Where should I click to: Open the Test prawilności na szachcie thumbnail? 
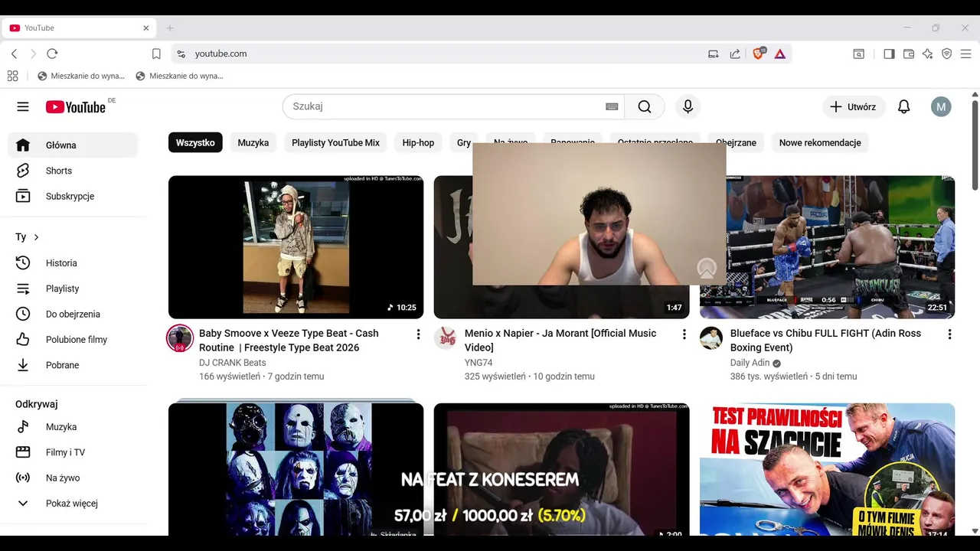pyautogui.click(x=827, y=469)
